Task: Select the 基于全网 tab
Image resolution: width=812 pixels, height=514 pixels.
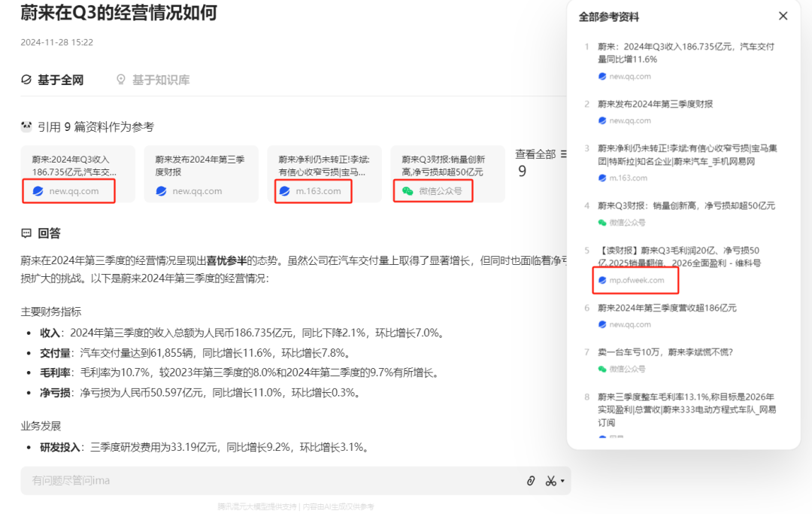Action: pyautogui.click(x=59, y=78)
